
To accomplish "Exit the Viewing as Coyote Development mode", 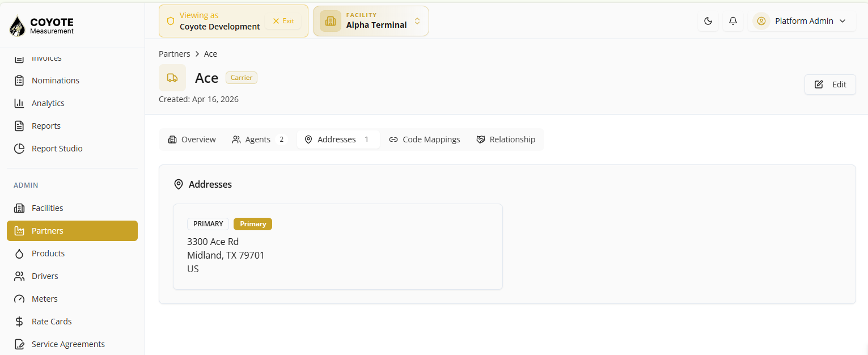I will pos(283,21).
